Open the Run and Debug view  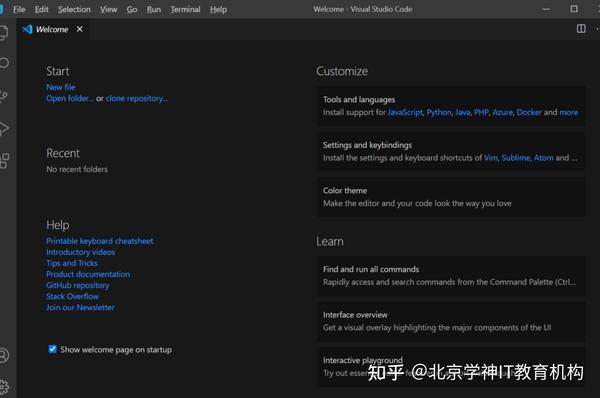(3, 128)
